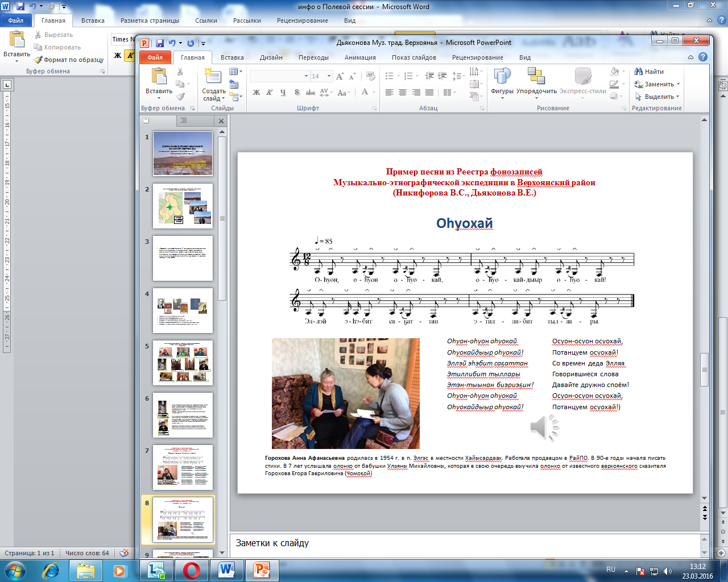Click Копировать in Word ribbon
This screenshot has width=728, height=582.
pyautogui.click(x=57, y=47)
